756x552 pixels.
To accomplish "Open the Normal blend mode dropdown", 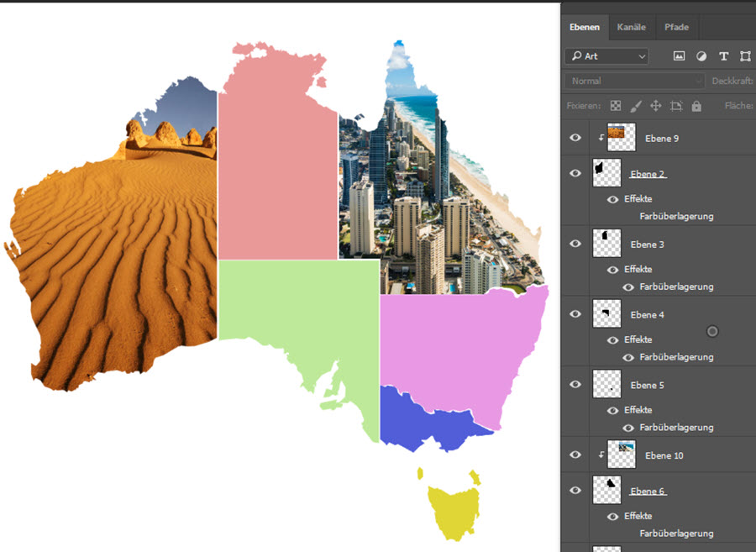I will (x=634, y=81).
